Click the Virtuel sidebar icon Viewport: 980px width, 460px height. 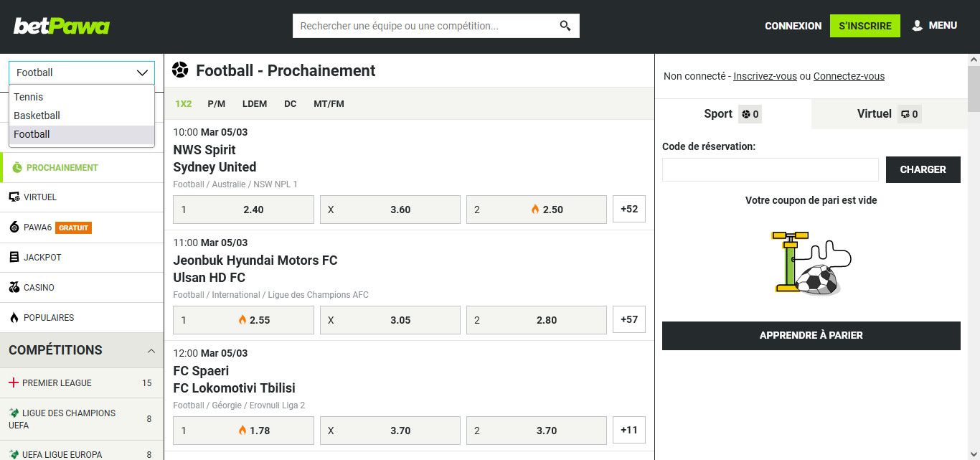pyautogui.click(x=14, y=197)
